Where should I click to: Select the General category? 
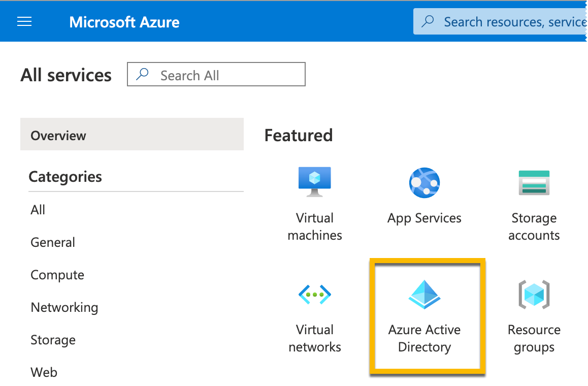(53, 242)
